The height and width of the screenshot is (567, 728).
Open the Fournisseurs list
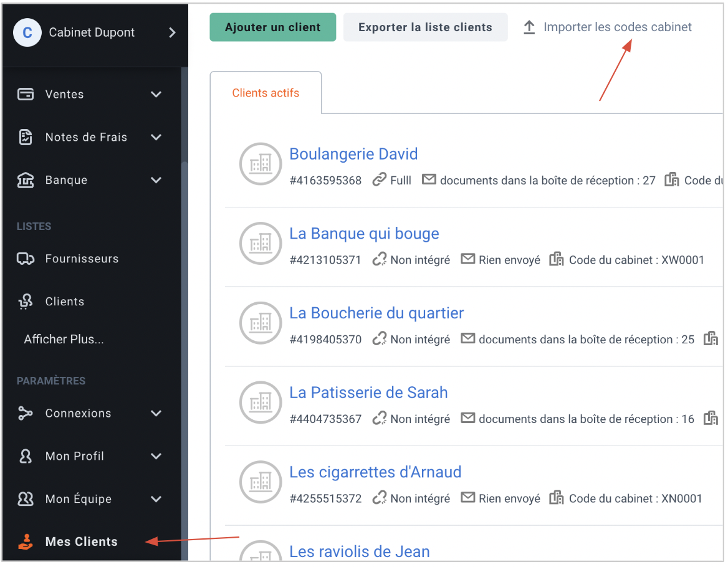pyautogui.click(x=82, y=259)
